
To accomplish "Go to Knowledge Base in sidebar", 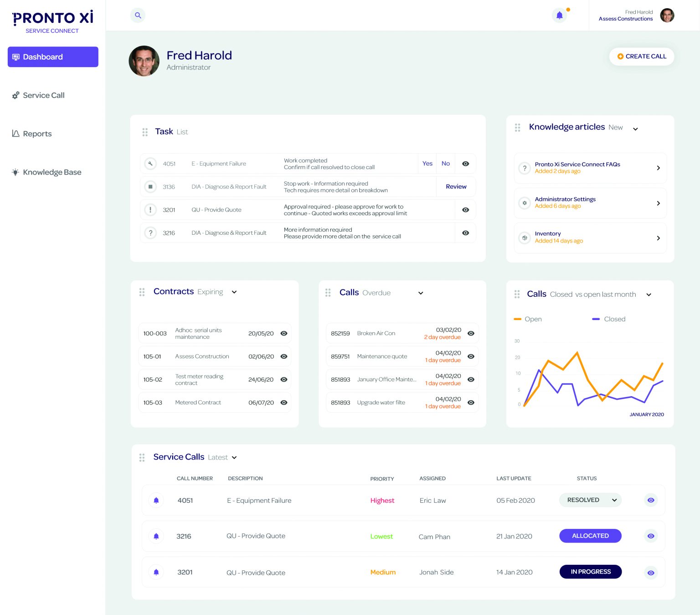I will pyautogui.click(x=52, y=172).
